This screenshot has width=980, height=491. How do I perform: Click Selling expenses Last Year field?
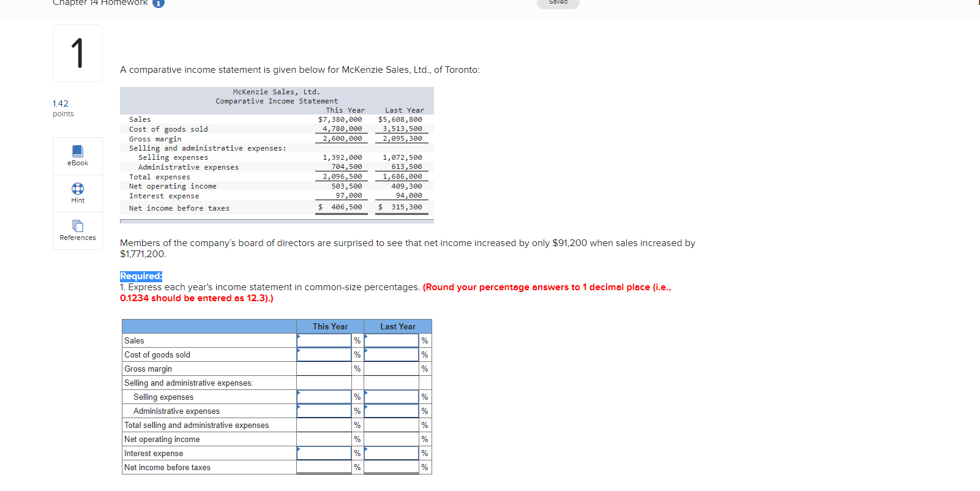click(391, 397)
